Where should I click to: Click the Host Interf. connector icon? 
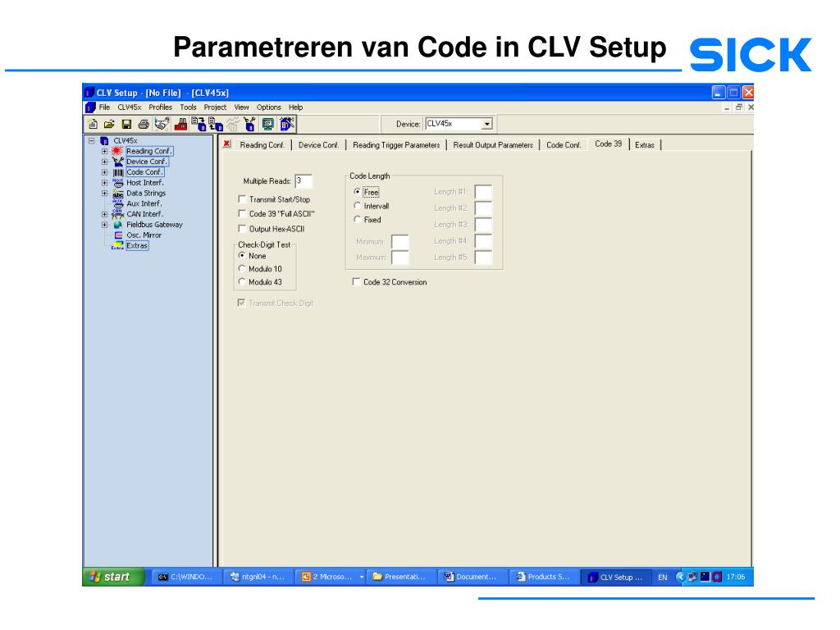[118, 183]
